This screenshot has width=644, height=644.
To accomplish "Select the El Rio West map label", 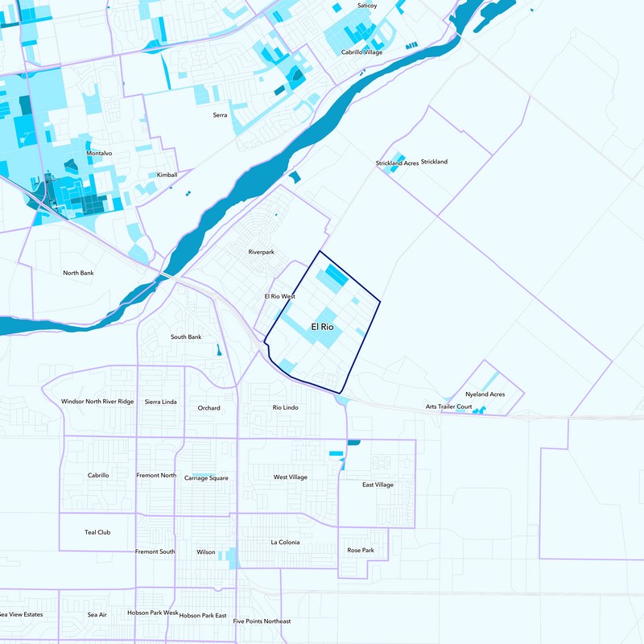I will click(280, 297).
